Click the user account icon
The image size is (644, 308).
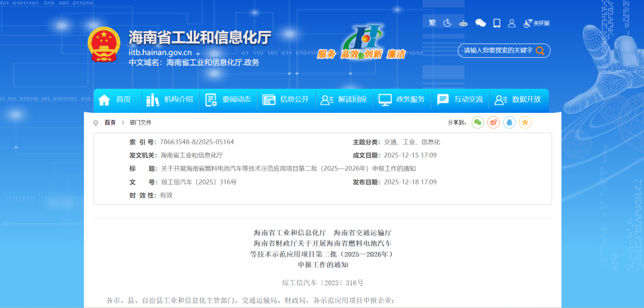pos(512,23)
